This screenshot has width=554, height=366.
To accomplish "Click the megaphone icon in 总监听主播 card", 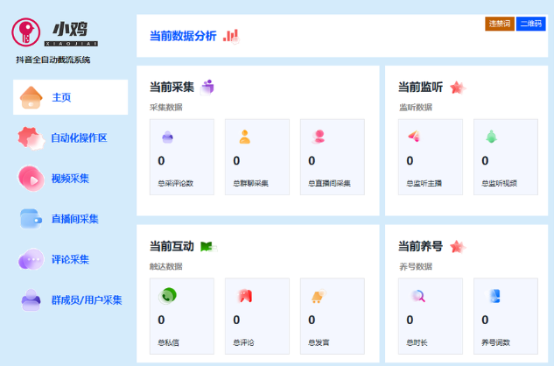I will [414, 136].
